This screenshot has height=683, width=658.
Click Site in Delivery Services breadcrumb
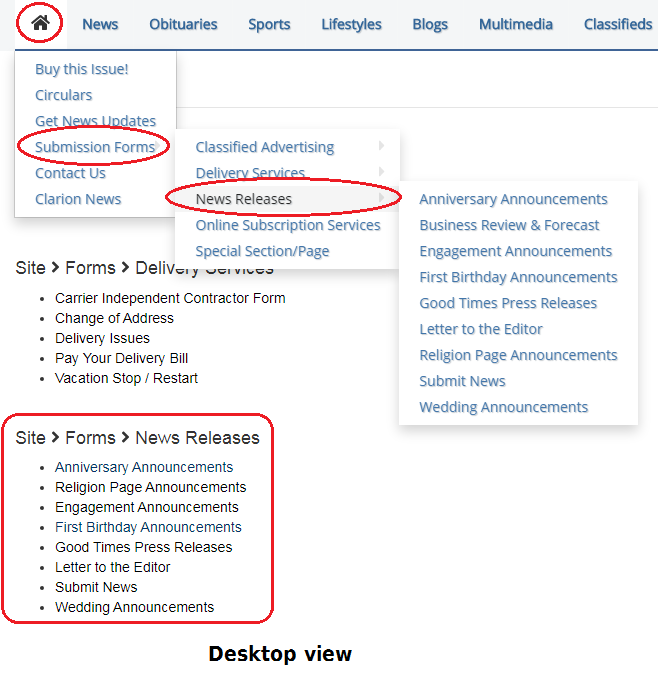[x=30, y=268]
